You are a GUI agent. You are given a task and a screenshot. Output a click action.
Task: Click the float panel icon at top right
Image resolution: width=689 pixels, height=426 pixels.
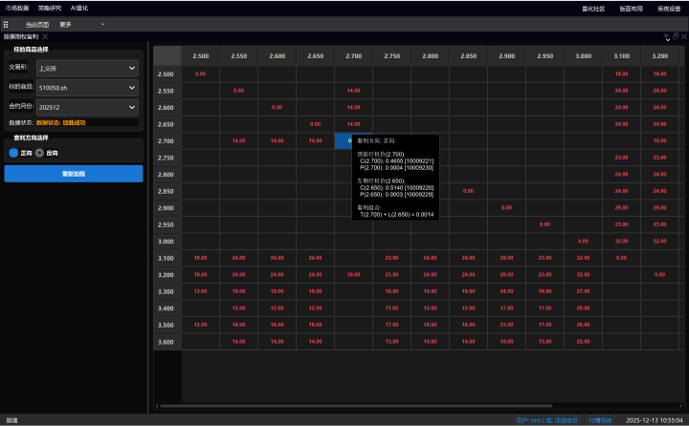(673, 36)
